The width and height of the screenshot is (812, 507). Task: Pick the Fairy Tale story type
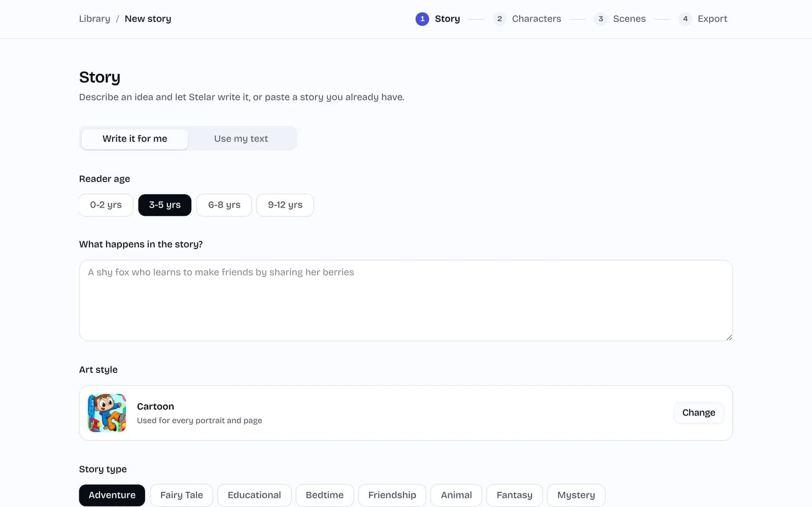tap(182, 495)
